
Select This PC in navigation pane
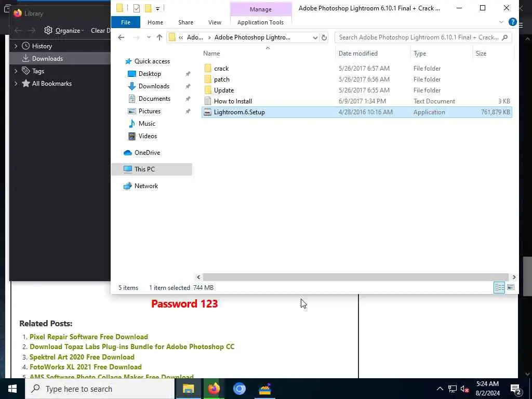click(151, 169)
